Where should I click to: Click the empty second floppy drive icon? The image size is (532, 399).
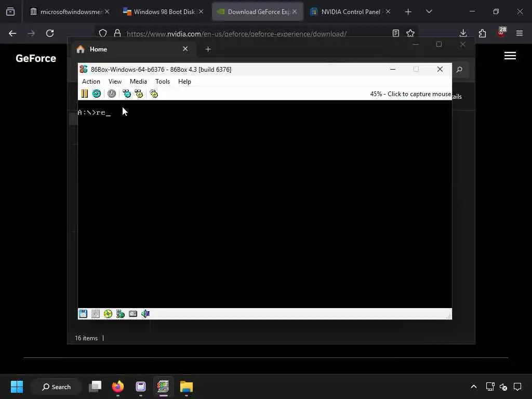pyautogui.click(x=96, y=314)
